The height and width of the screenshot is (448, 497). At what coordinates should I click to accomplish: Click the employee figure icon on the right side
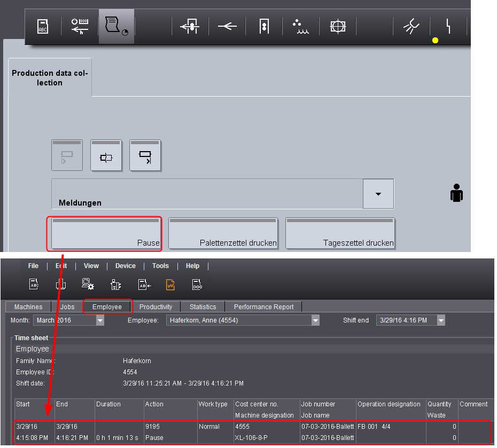456,193
